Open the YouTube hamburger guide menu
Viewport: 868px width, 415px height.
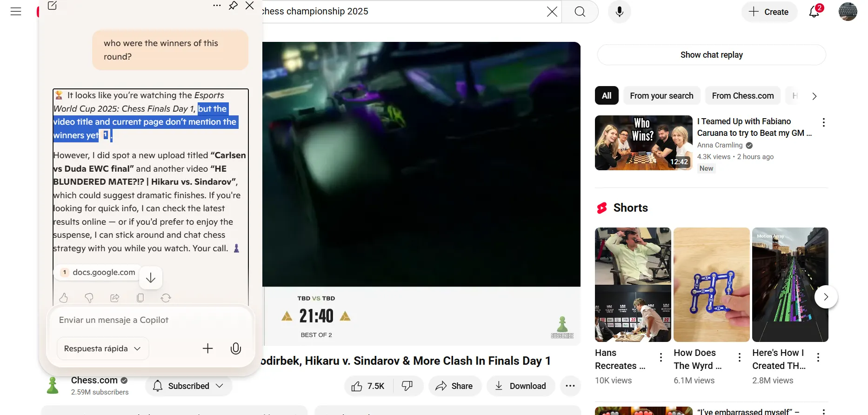pos(16,12)
